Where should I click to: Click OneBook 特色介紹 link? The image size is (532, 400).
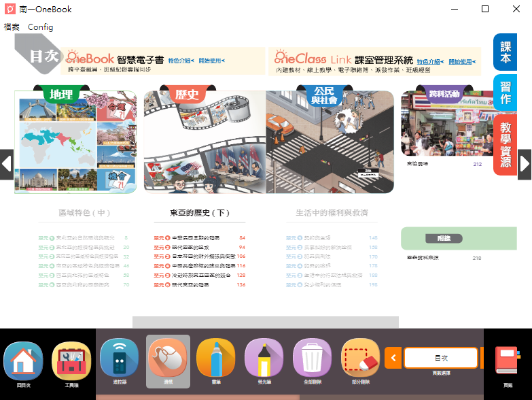pyautogui.click(x=179, y=61)
